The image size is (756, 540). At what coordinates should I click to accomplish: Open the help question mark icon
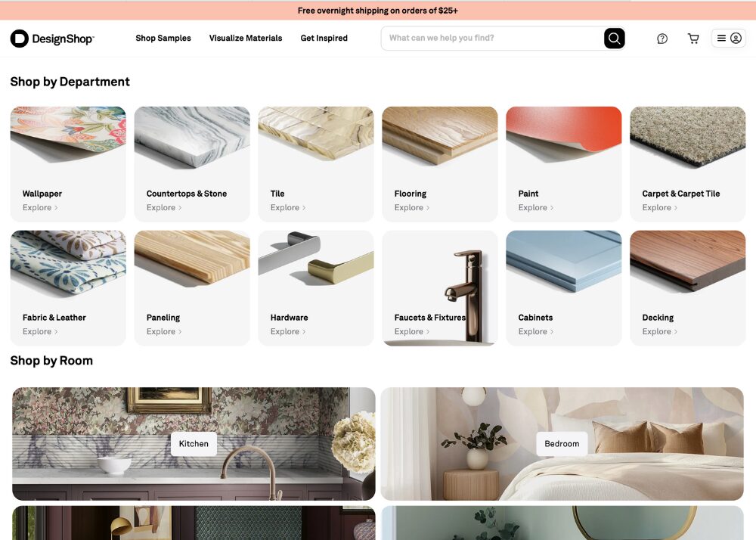coord(662,39)
